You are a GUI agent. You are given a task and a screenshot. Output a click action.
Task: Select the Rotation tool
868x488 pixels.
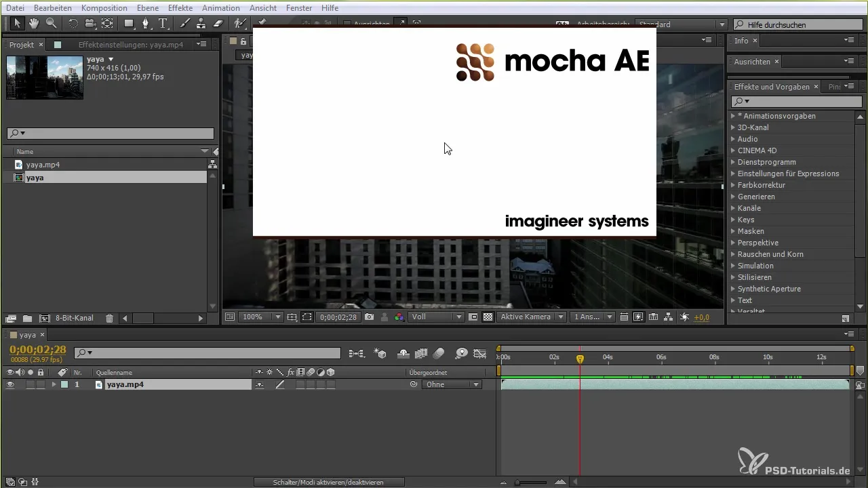click(x=73, y=24)
